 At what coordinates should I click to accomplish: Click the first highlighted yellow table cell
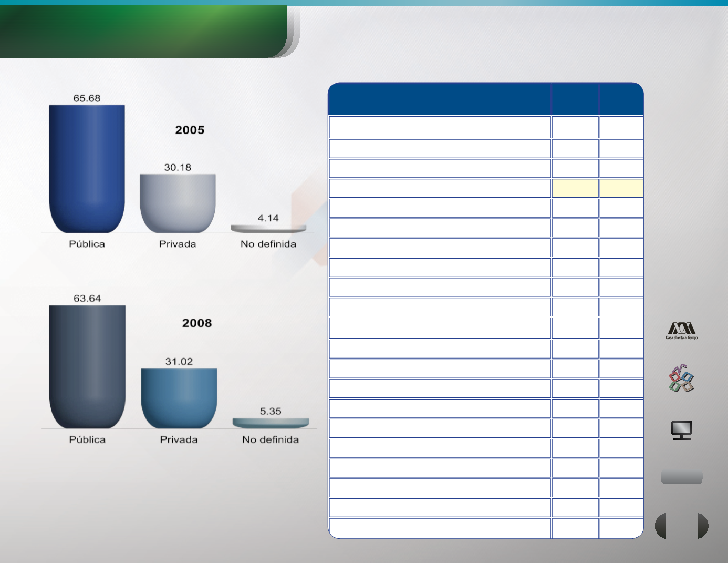[x=575, y=188]
